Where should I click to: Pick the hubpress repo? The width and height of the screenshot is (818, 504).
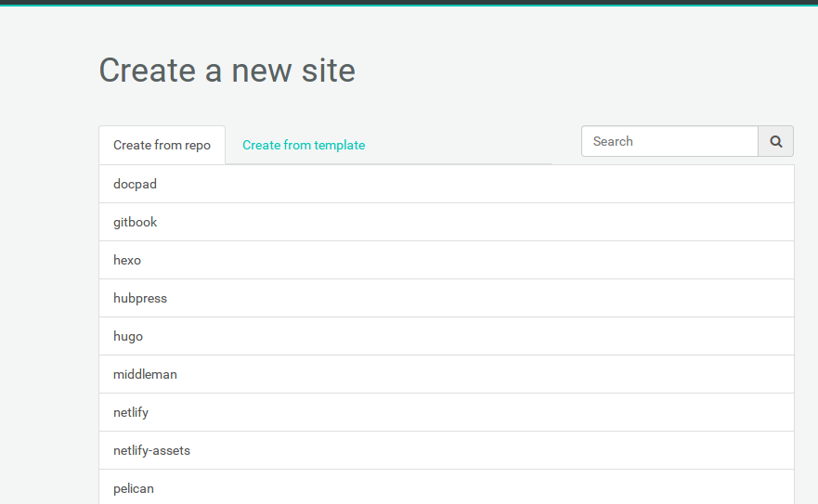(x=447, y=299)
